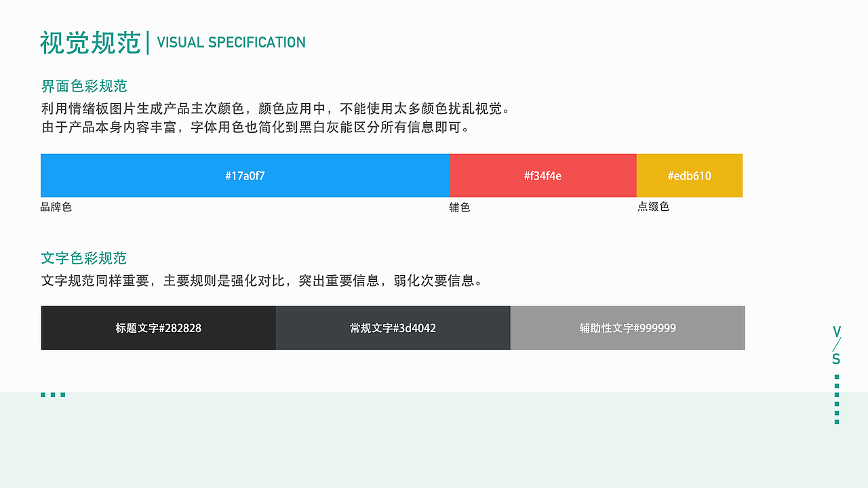The width and height of the screenshot is (868, 488).
Task: Click the yellow #edb610 accent color swatch
Action: pos(689,176)
